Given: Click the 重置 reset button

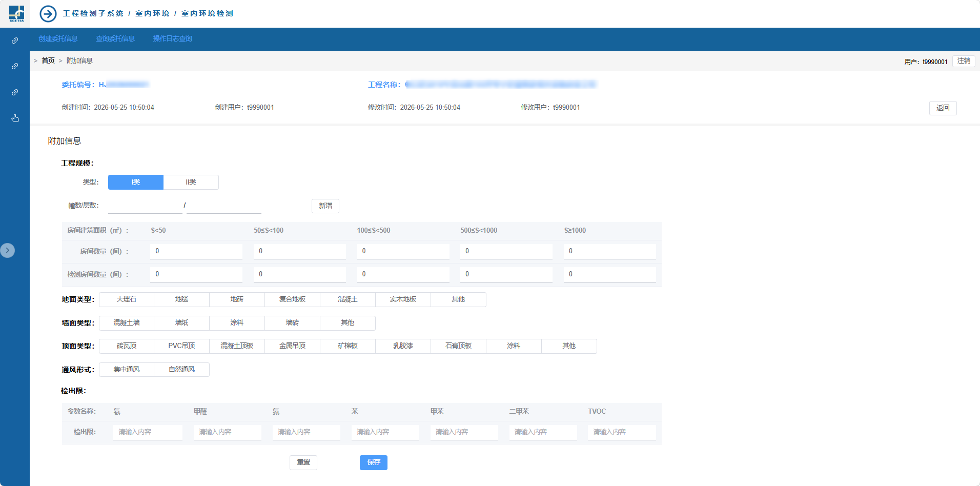Looking at the screenshot, I should coord(303,462).
